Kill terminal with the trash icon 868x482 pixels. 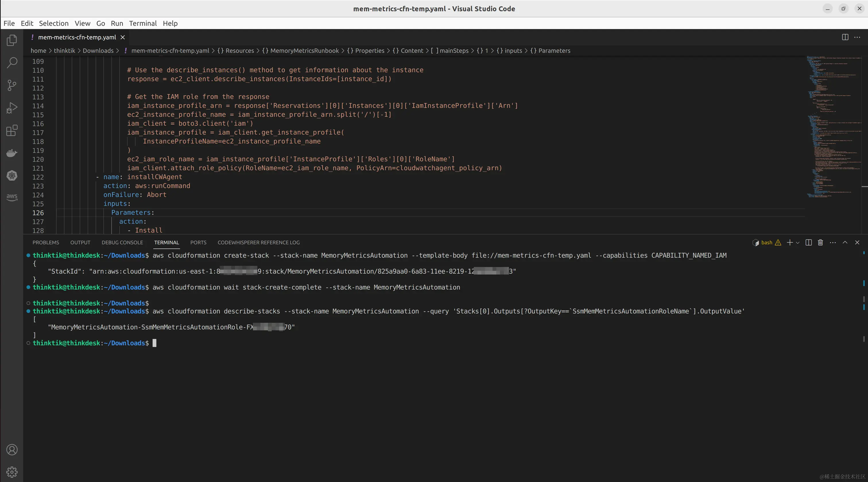(x=820, y=242)
